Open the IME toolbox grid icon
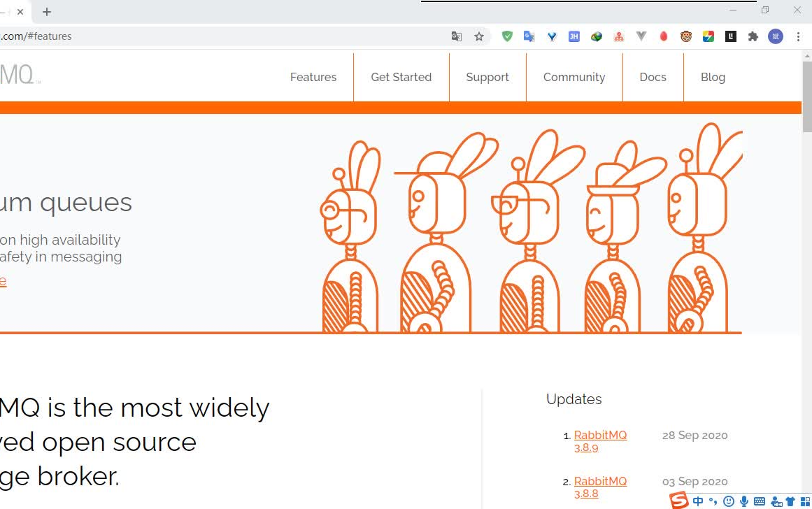The image size is (812, 509). click(x=805, y=501)
